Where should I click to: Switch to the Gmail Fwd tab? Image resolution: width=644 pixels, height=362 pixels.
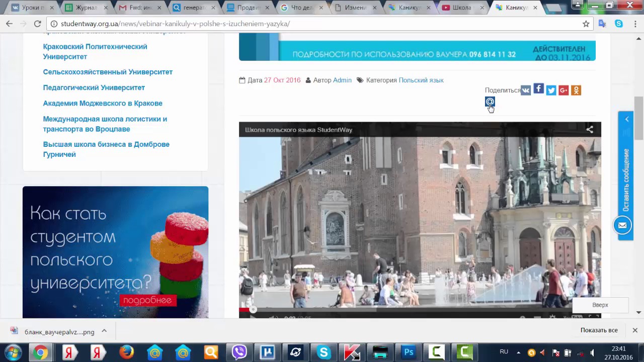click(140, 8)
